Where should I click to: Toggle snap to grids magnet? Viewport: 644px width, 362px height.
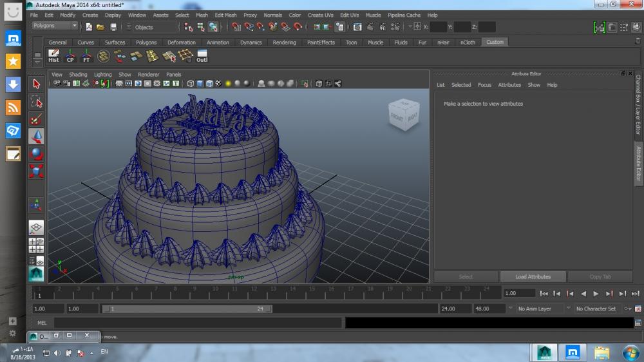click(x=236, y=27)
